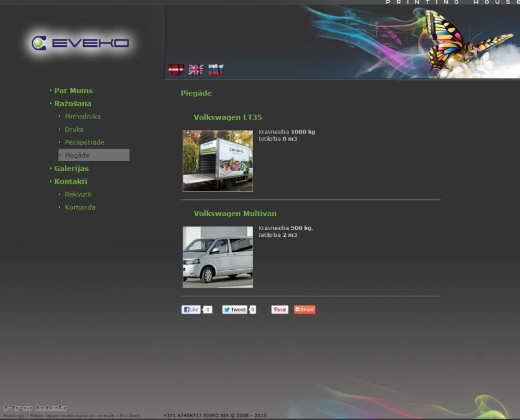This screenshot has height=420, width=520.
Task: Open the Par Mums menu item
Action: [73, 91]
